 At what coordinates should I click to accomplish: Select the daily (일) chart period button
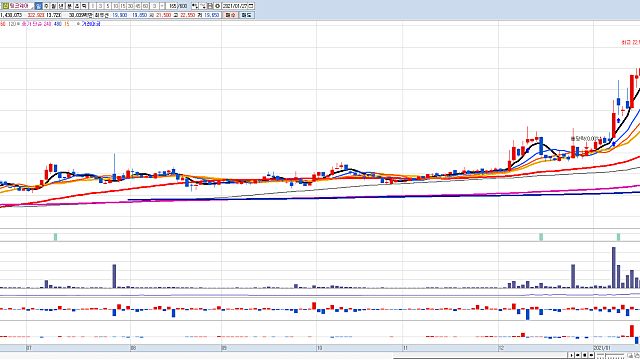point(38,6)
